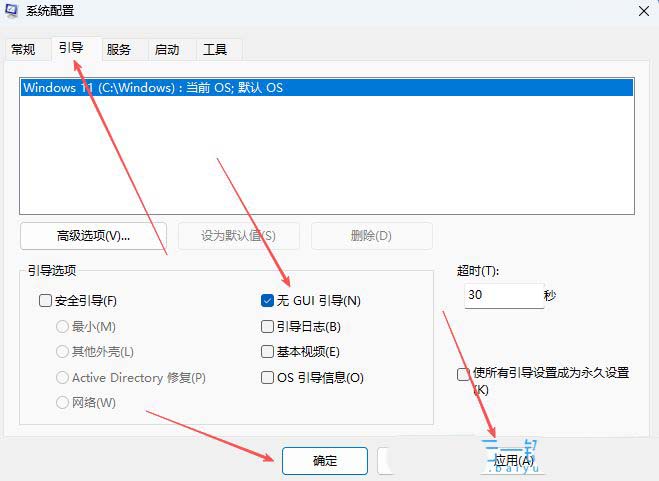Select the 其他外壳(L) radio option

[x=62, y=352]
